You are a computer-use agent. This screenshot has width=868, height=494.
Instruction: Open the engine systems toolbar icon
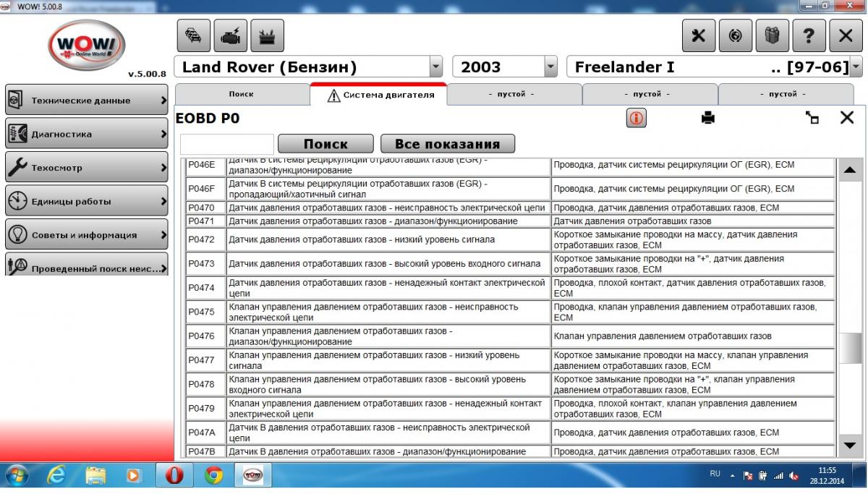pos(230,35)
